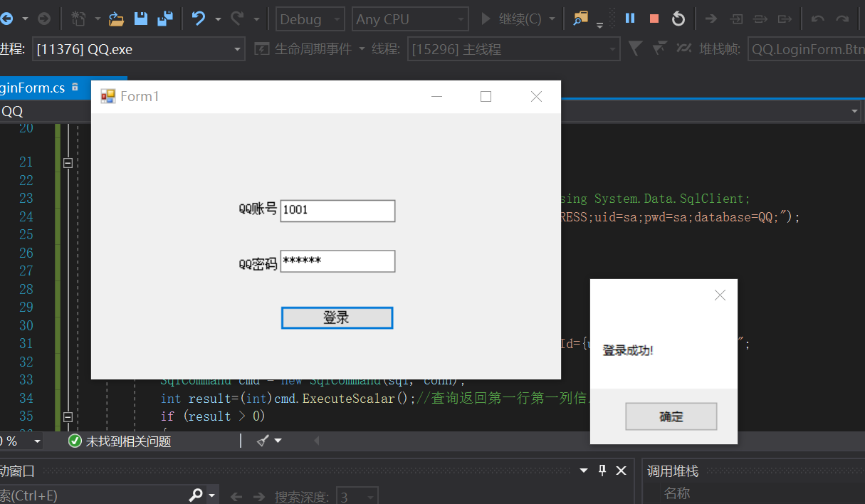Click the Navigate Backward arrow icon

pyautogui.click(x=6, y=19)
